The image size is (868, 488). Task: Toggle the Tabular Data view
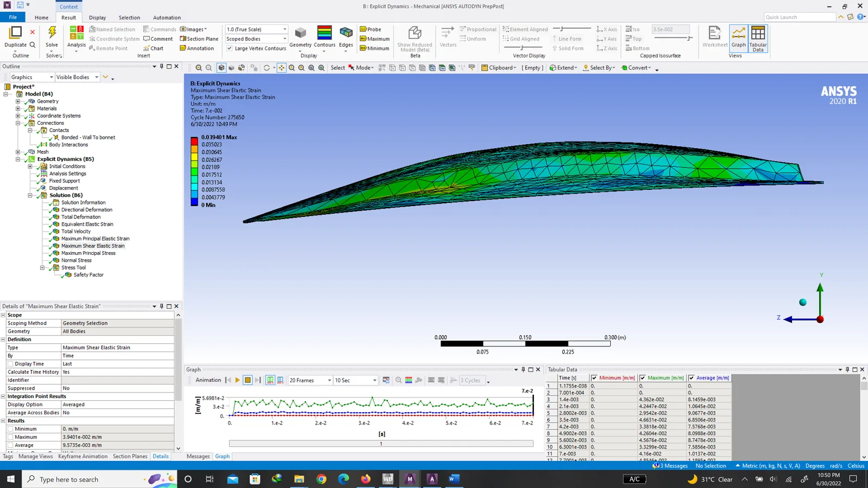(x=758, y=38)
